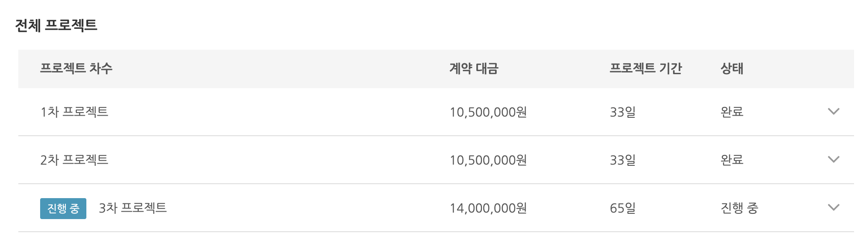Click the 1차 프로젝트 10,500,000원 amount

coord(488,112)
